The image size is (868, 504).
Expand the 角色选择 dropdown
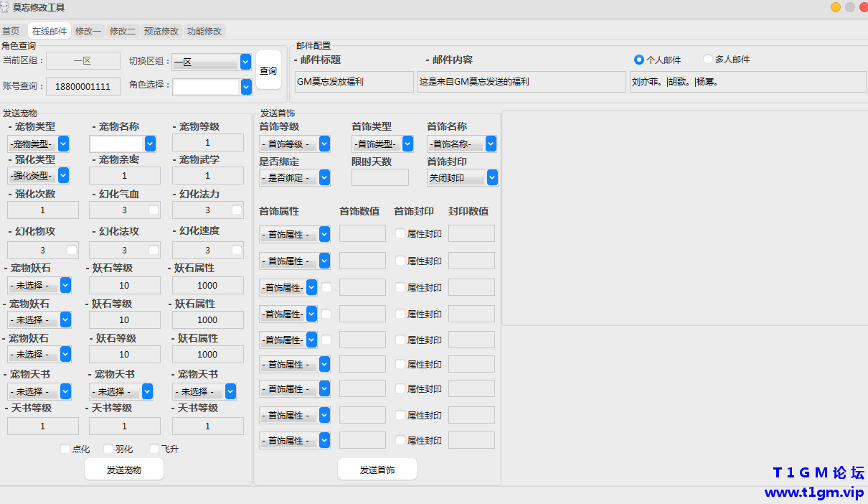click(212, 86)
